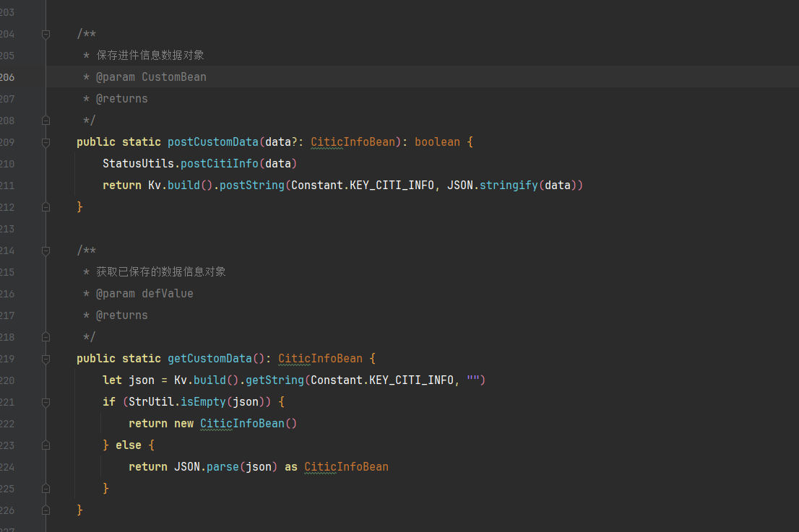
Task: Click fold marker at getCustomData's final closing brace
Action: pyautogui.click(x=46, y=510)
